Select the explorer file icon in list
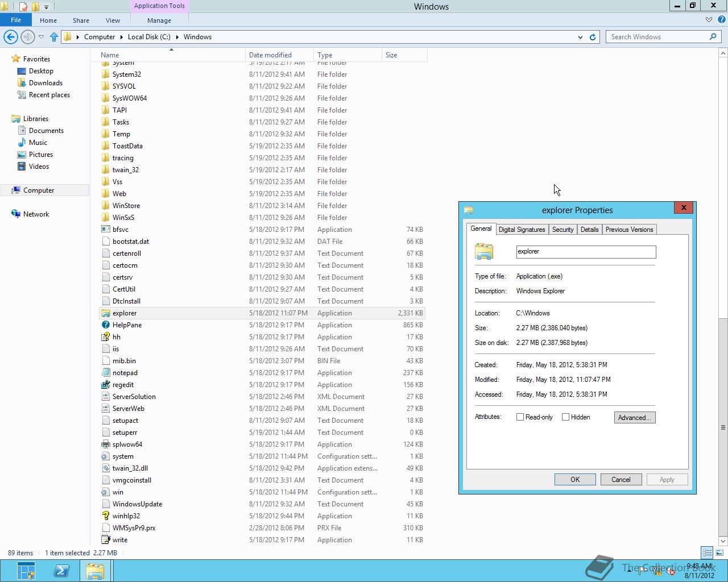 pos(105,313)
